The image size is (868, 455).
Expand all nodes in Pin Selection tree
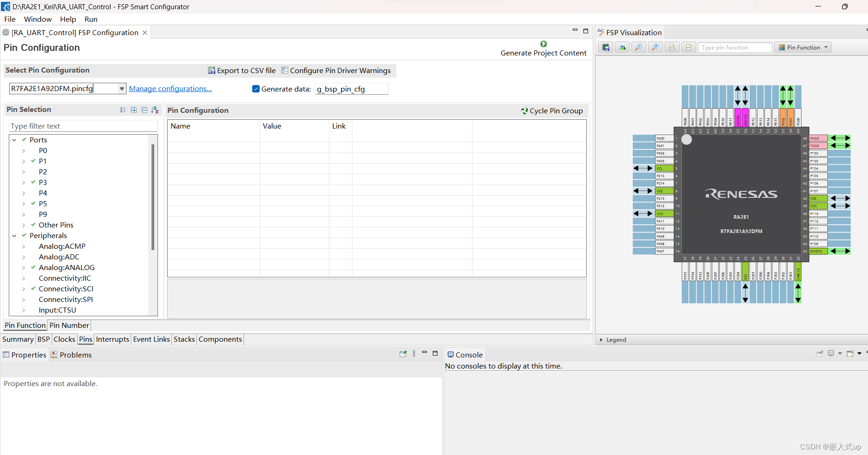[x=134, y=110]
